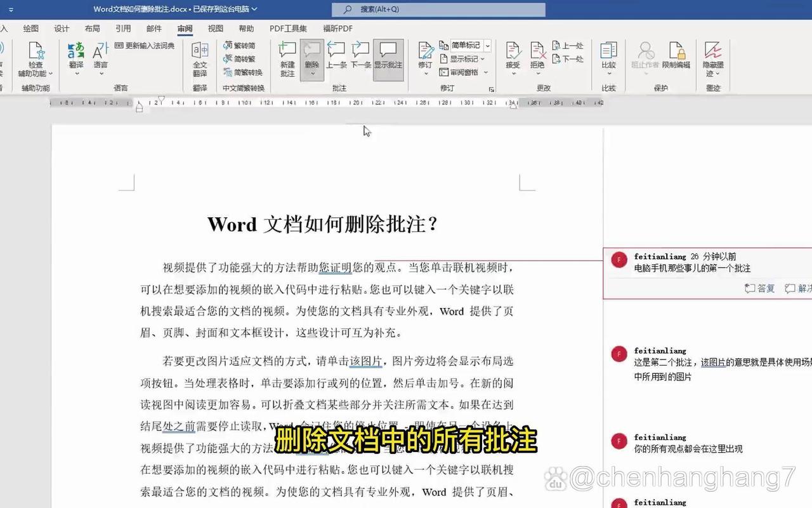Switch to the 邮件 tab
This screenshot has width=812, height=508.
coord(154,29)
